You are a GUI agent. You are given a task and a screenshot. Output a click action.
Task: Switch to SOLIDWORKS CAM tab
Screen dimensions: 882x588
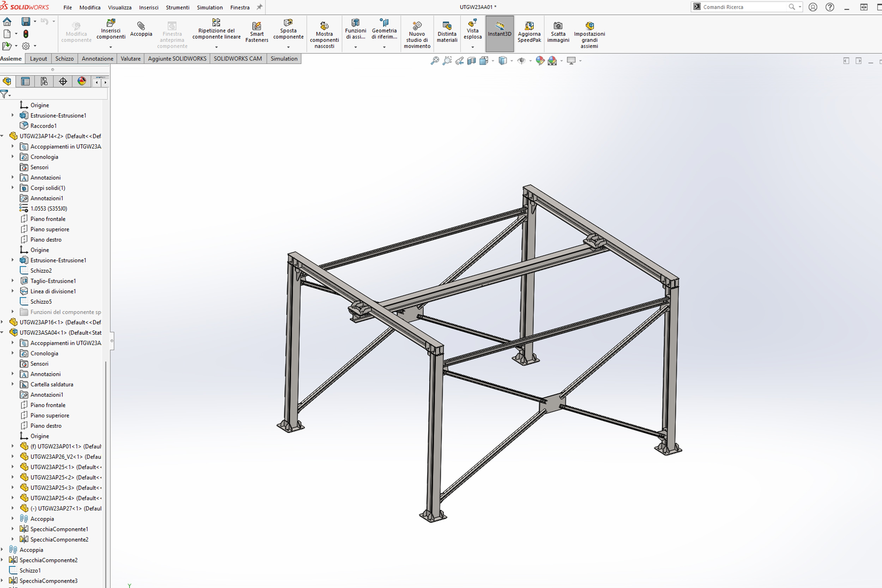pos(238,59)
